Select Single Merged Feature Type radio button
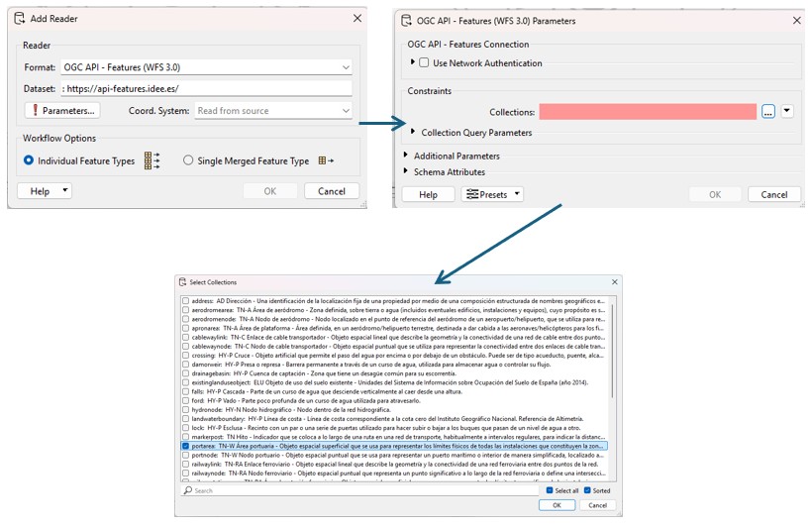812x527 pixels. point(188,160)
